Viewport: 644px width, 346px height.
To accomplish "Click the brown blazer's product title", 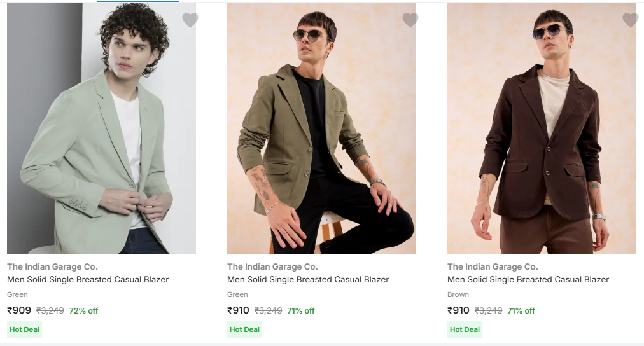I will pyautogui.click(x=528, y=279).
